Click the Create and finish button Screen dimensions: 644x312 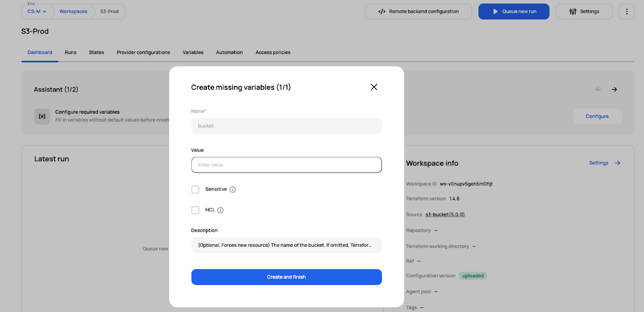pos(287,277)
